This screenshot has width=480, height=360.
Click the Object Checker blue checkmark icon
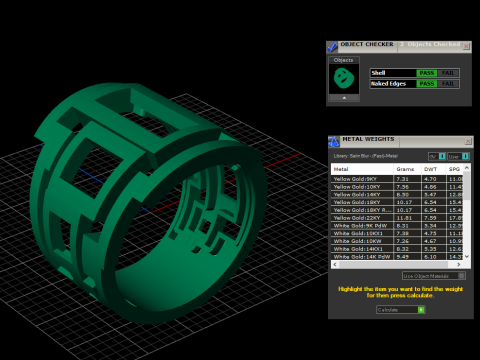(x=332, y=47)
